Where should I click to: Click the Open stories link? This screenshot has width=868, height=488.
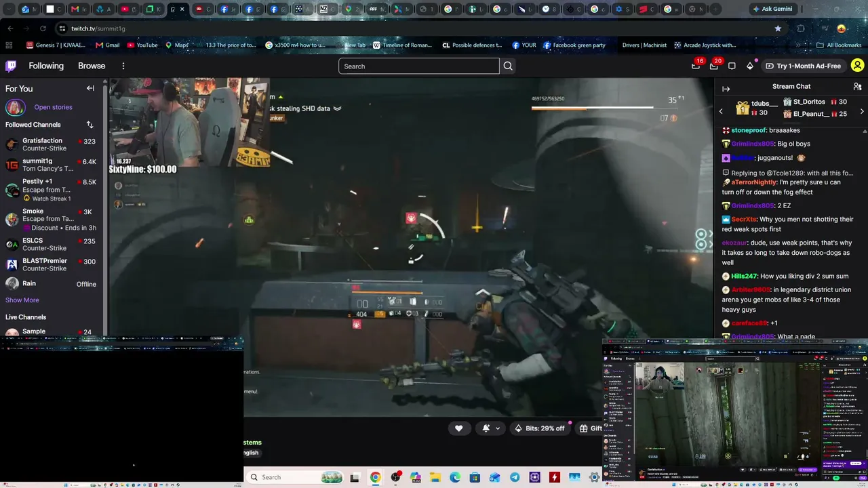coord(53,107)
